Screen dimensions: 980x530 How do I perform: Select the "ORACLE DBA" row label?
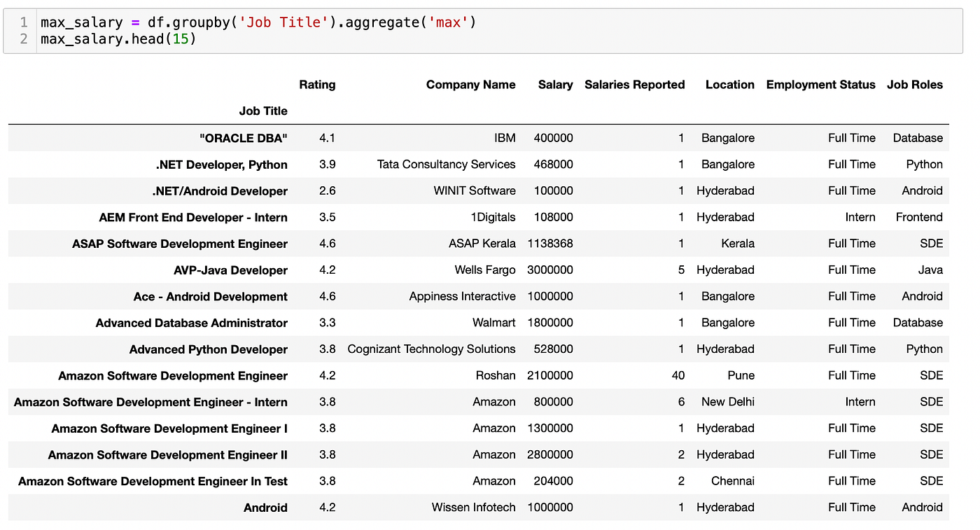[x=243, y=138]
